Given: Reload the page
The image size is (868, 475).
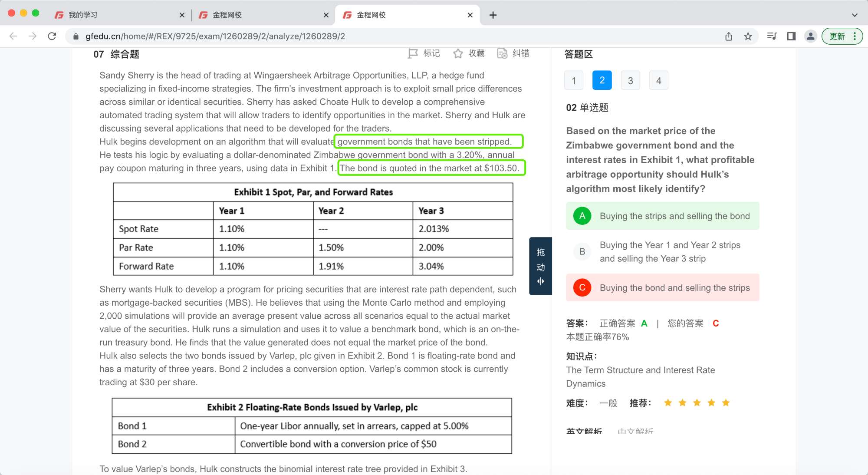Looking at the screenshot, I should [x=52, y=36].
